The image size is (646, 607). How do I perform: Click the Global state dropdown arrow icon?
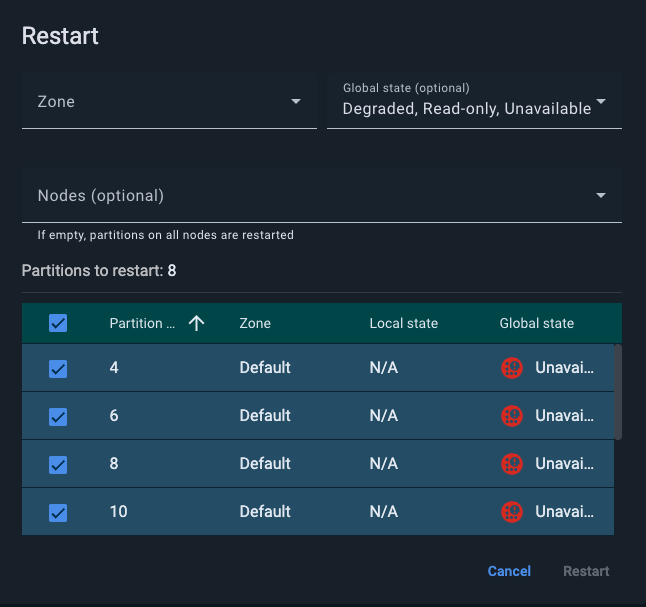coord(601,101)
